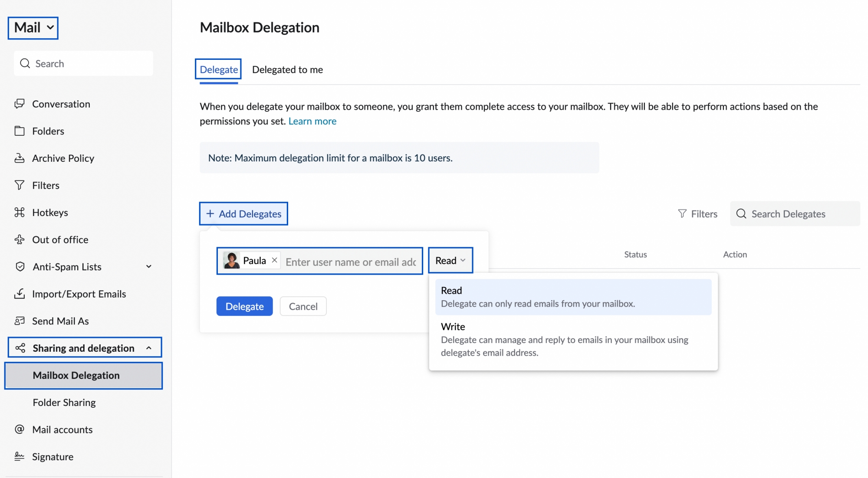The image size is (868, 478).
Task: Expand the Anti-Spam Lists section
Action: pos(149,267)
